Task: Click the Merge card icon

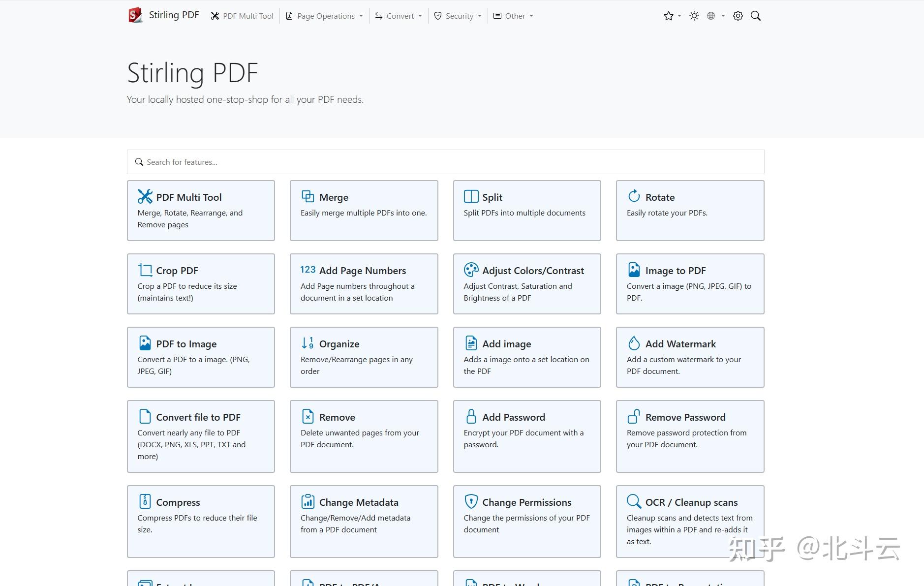Action: click(308, 196)
